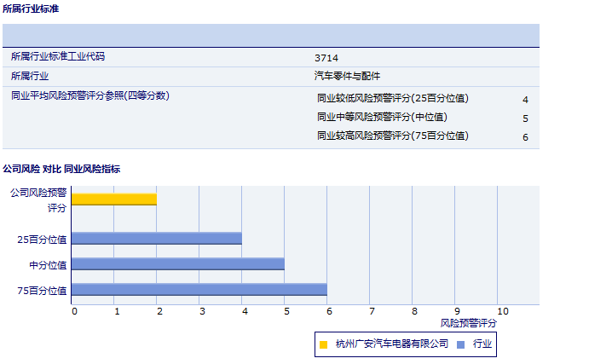Click the blue table header bar
Screen dimensions: 612x364
pyautogui.click(x=271, y=35)
